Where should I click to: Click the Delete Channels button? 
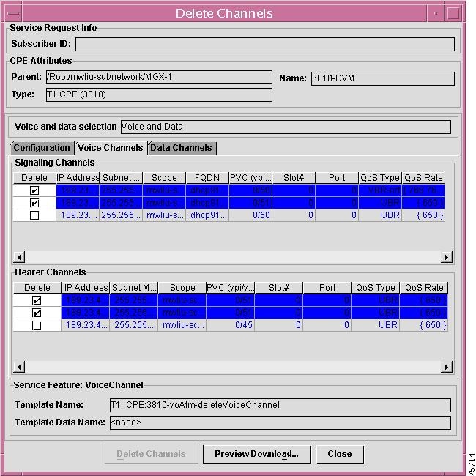click(x=151, y=454)
